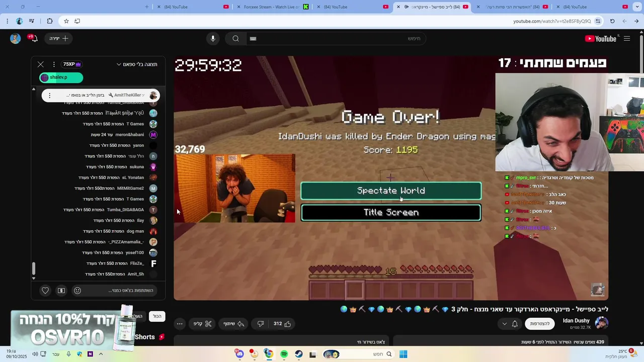The height and width of the screenshot is (362, 644).
Task: Open the more actions three-dot button
Action: [x=180, y=324]
